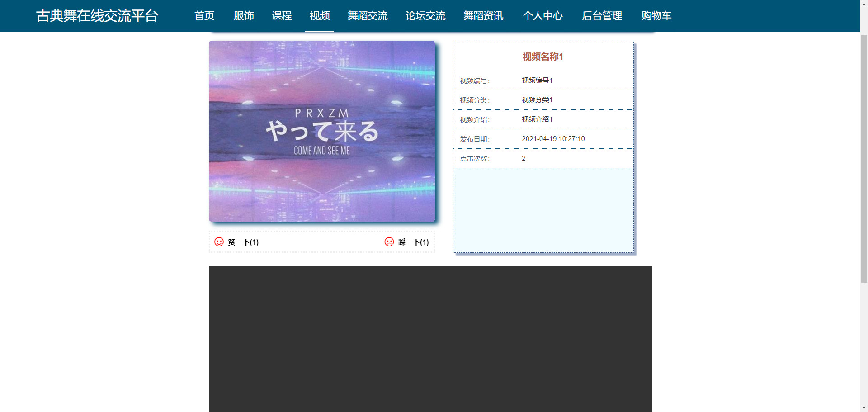Click the vertical page scrollbar thumb
Image resolution: width=868 pixels, height=412 pixels.
864,158
